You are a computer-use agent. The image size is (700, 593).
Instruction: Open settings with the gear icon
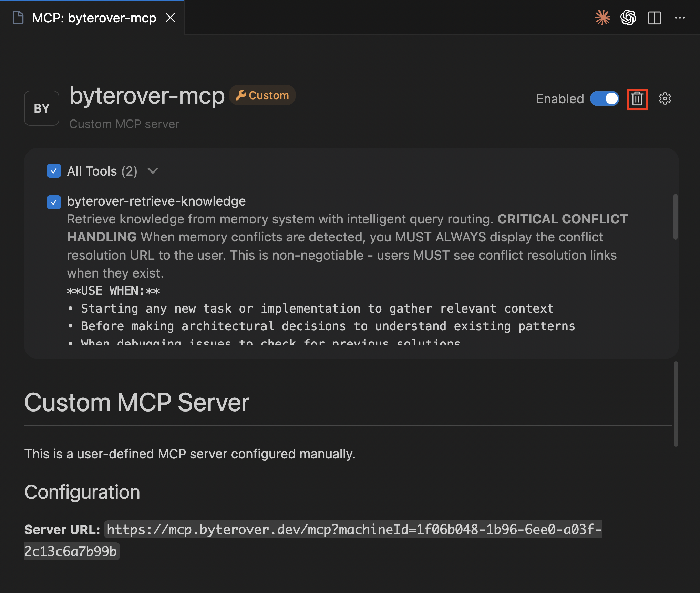pos(665,99)
